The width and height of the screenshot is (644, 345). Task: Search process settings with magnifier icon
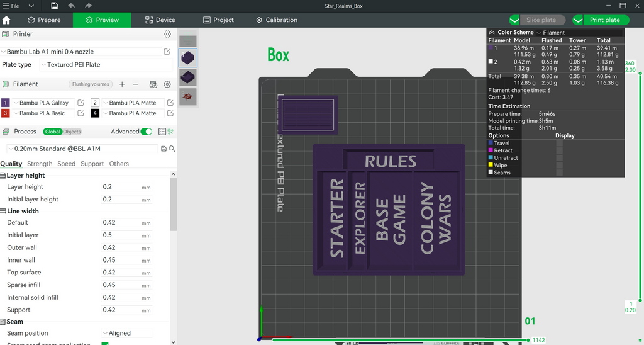172,149
